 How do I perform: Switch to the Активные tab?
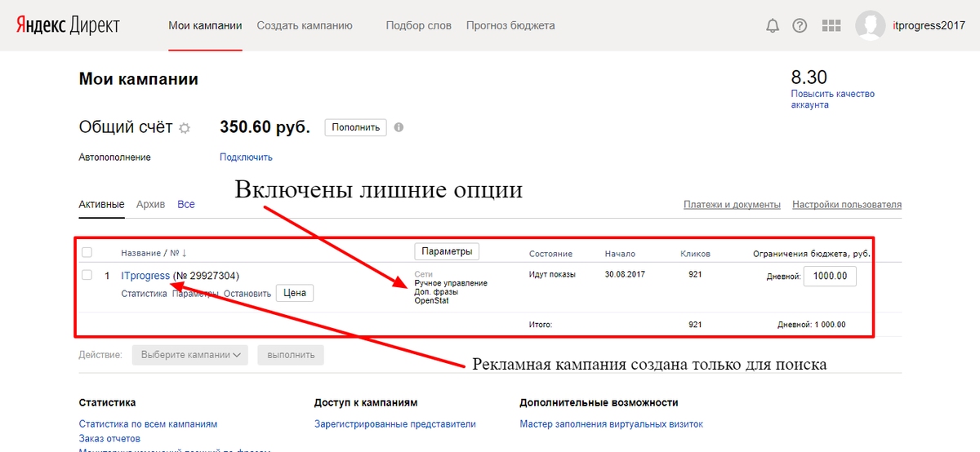tap(101, 204)
